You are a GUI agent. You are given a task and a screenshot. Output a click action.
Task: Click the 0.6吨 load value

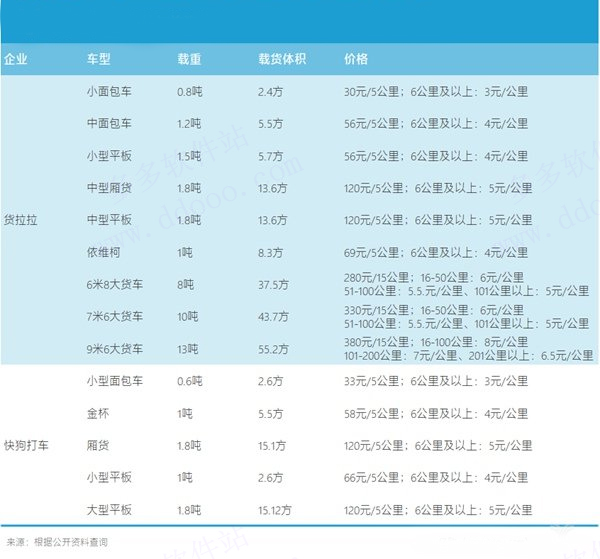point(190,381)
